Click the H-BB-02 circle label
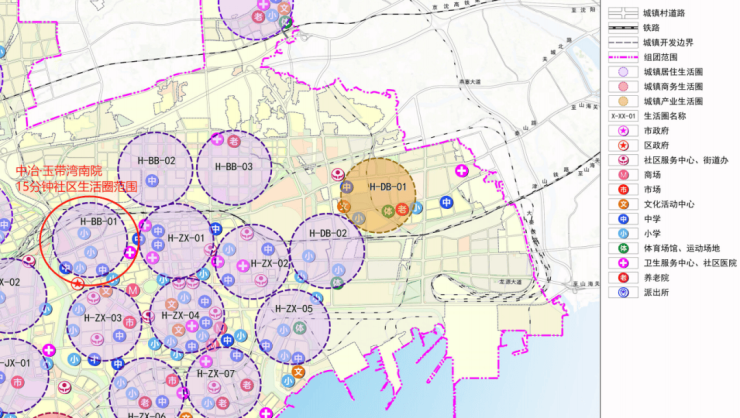This screenshot has height=418, width=740. (x=156, y=161)
